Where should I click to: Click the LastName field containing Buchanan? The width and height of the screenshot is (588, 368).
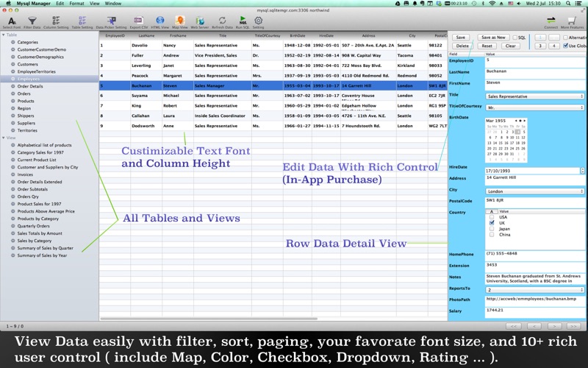click(x=535, y=73)
